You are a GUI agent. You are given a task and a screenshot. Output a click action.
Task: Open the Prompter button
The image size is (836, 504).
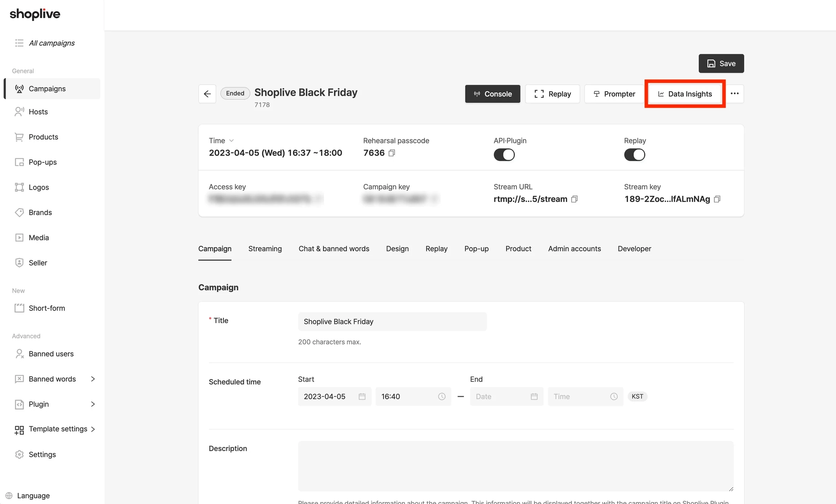coord(614,94)
